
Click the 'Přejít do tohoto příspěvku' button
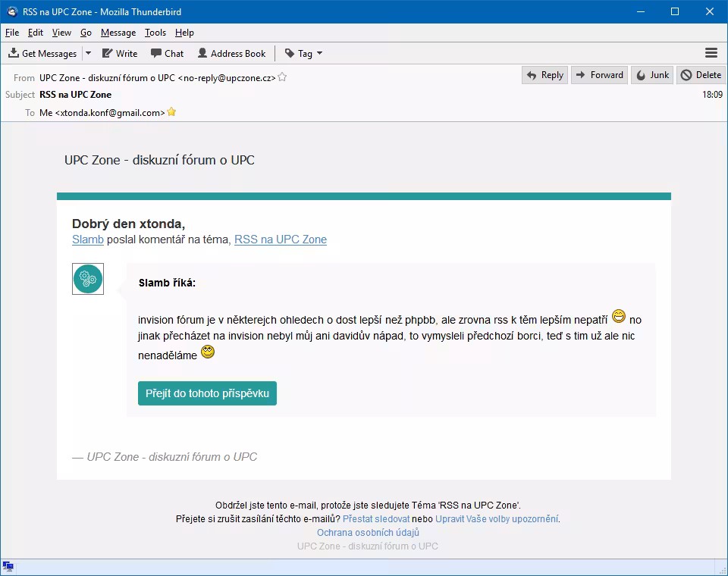pos(207,393)
